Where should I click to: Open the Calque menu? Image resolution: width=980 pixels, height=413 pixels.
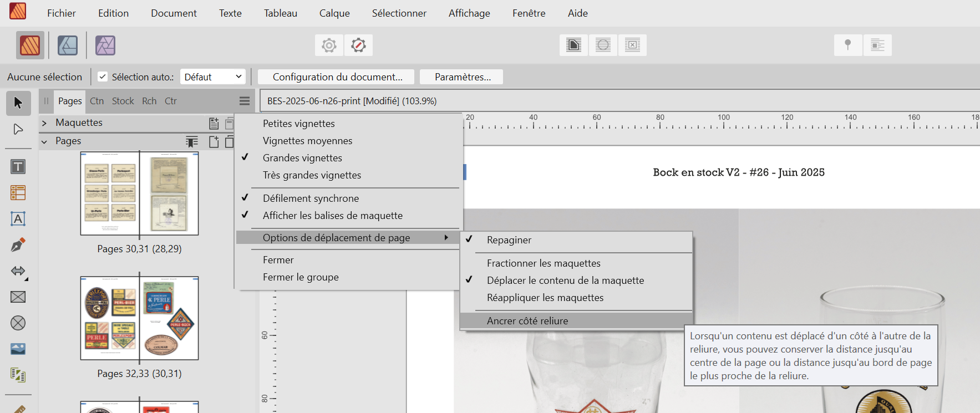pos(334,13)
